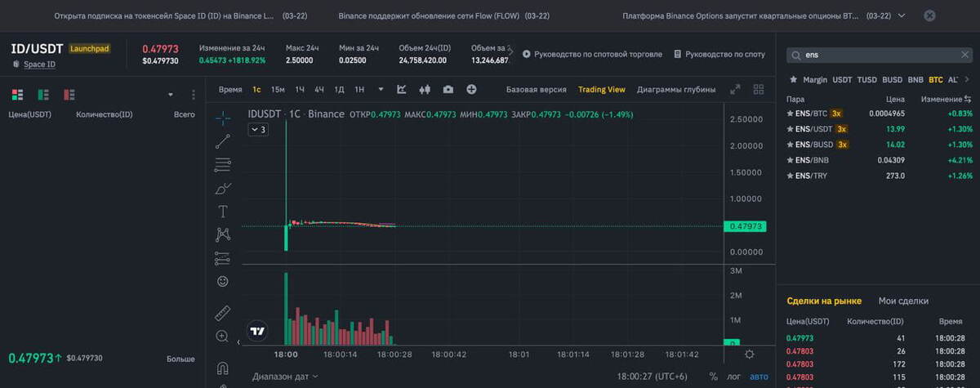Favorite the ENS/TRY pair star
The width and height of the screenshot is (980, 388).
[x=791, y=176]
